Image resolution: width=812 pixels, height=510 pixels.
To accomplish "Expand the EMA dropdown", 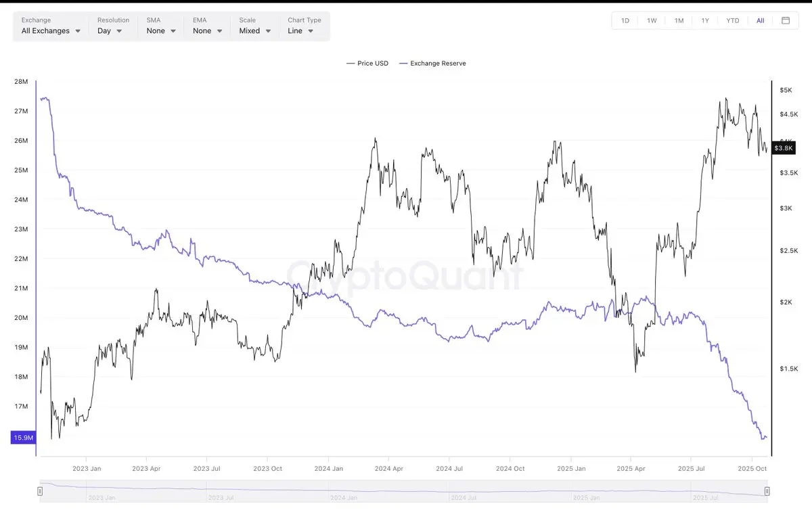I will point(207,31).
